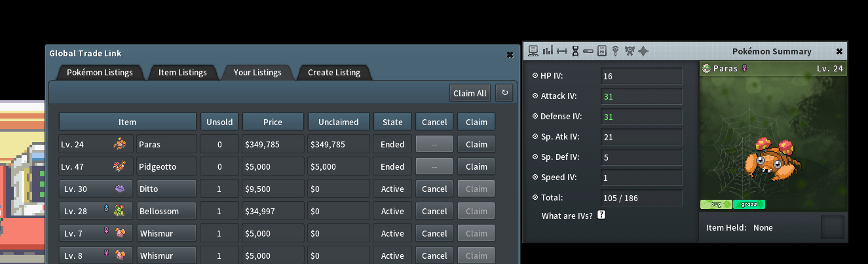Click the question mark next to What are IVs?
Screen dimensions: 868x264
coord(601,214)
